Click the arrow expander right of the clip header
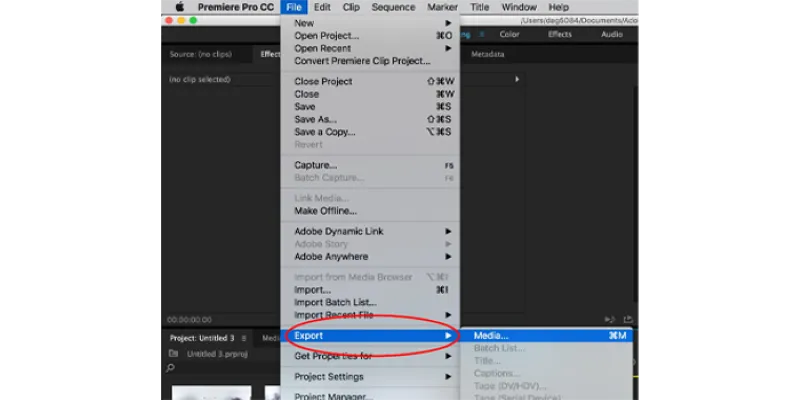 (517, 80)
